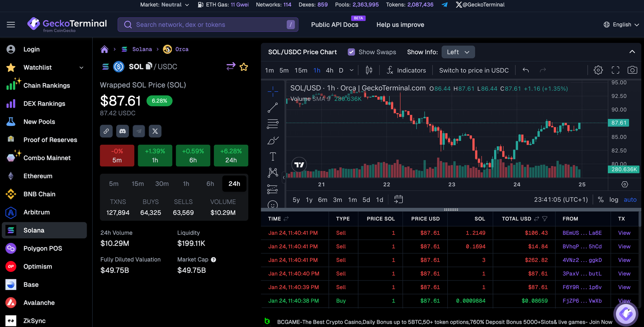Viewport: 644px width, 327px height.
Task: Open chart settings gear
Action: click(x=598, y=70)
